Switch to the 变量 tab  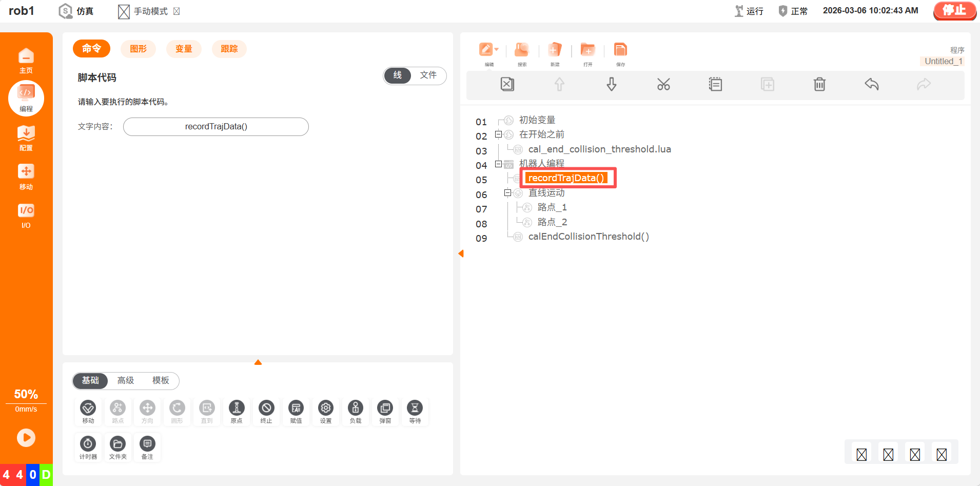pyautogui.click(x=184, y=49)
